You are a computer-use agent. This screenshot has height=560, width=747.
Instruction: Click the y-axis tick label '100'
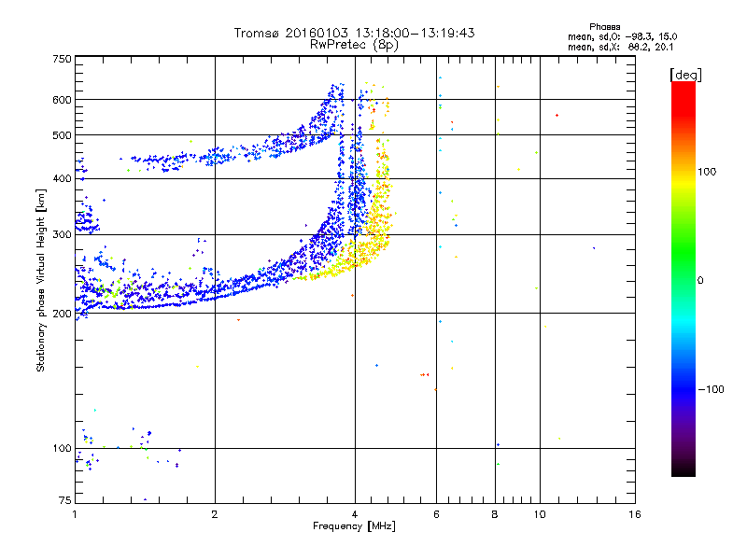pos(62,448)
